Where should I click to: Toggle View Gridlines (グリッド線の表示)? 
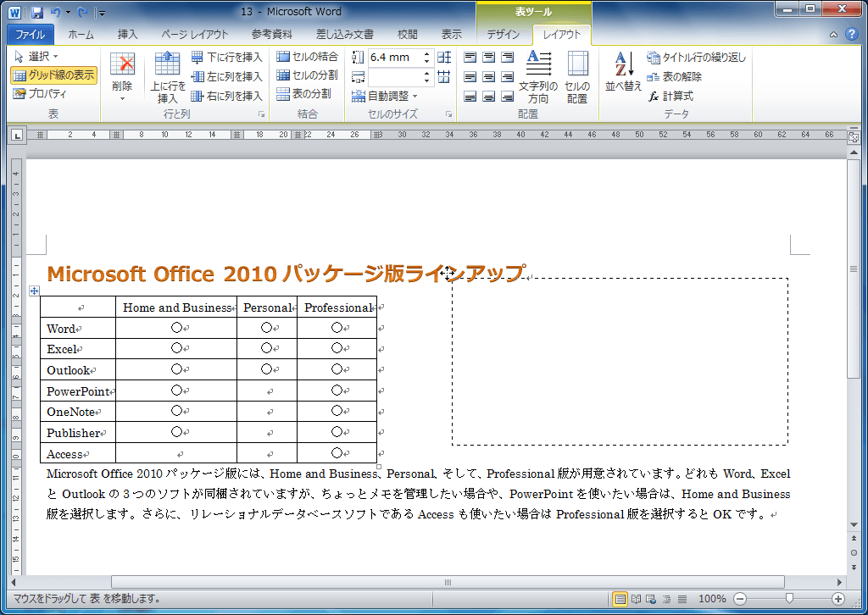(53, 75)
